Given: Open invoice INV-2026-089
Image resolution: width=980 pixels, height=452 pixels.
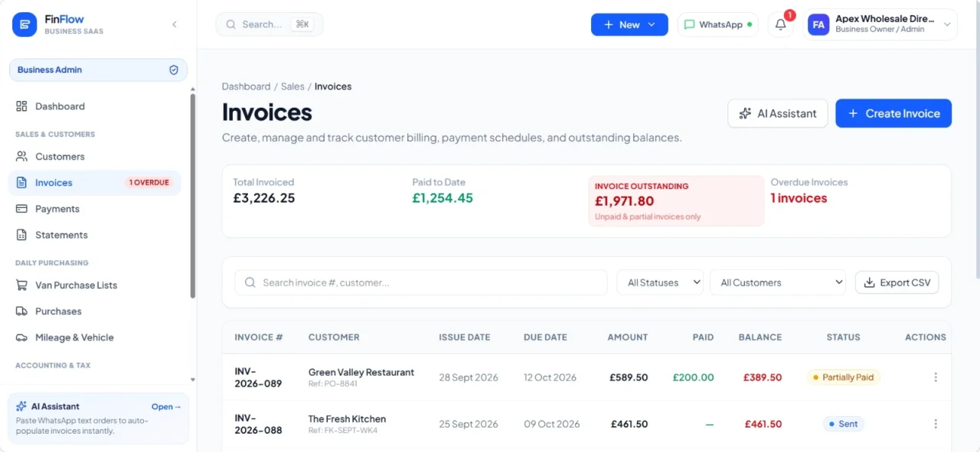Looking at the screenshot, I should pos(258,378).
